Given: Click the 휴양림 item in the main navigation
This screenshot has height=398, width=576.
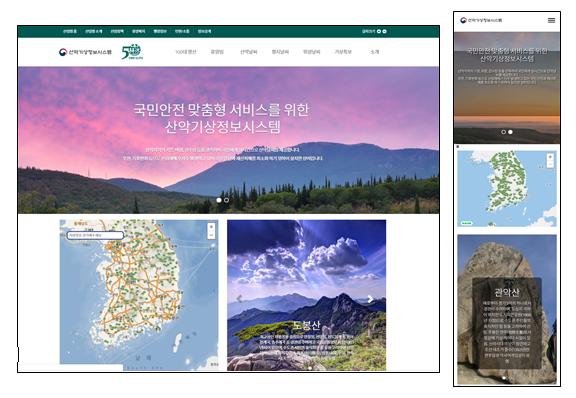Looking at the screenshot, I should click(x=217, y=52).
